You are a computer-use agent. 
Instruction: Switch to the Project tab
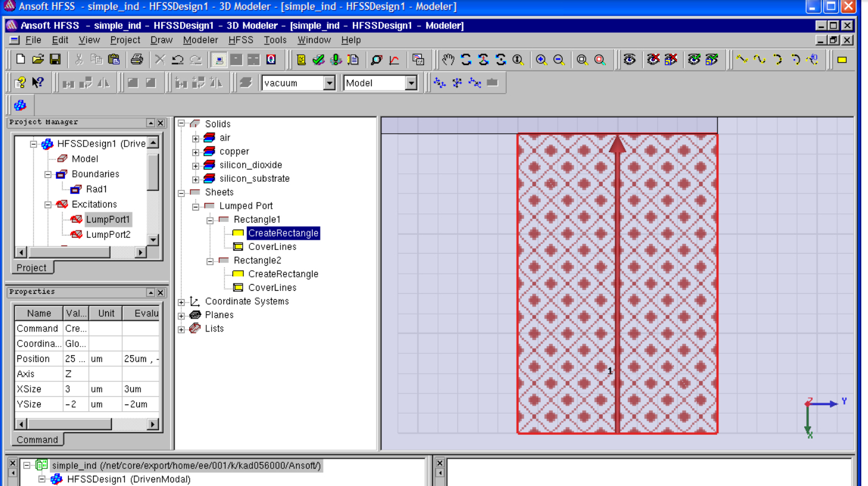[x=32, y=268]
